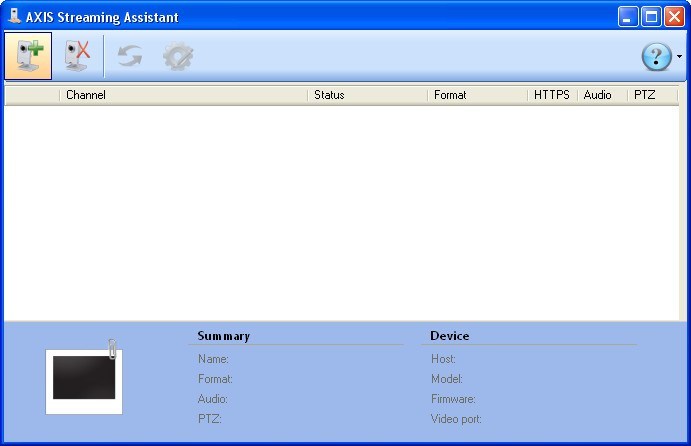Click the blue Help question mark icon

point(656,56)
